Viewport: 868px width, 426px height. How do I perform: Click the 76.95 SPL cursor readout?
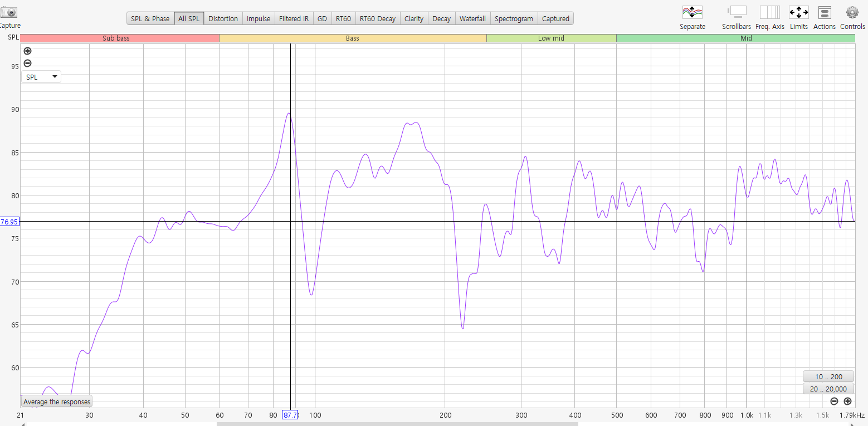9,222
